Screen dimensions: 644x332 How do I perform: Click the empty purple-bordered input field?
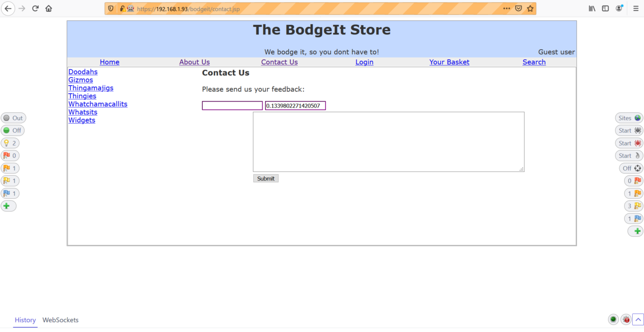point(232,106)
